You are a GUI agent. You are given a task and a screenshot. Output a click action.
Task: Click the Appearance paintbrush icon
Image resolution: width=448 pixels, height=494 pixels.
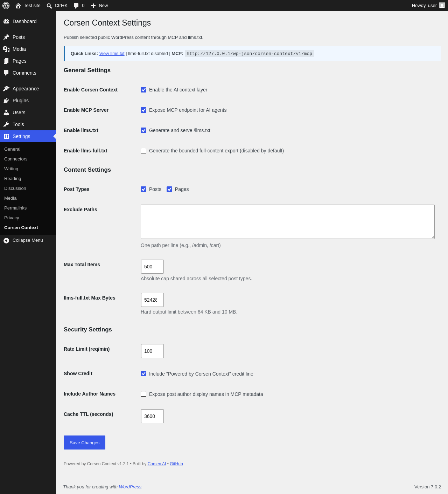6,89
